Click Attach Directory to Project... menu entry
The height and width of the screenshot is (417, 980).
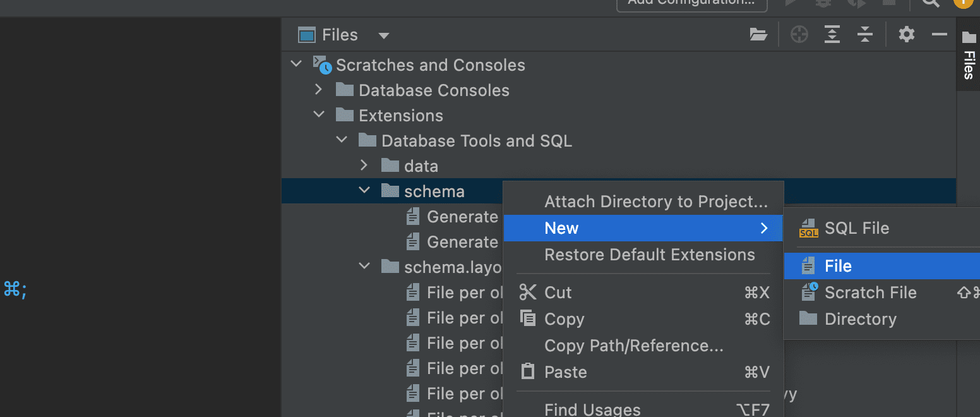click(655, 202)
